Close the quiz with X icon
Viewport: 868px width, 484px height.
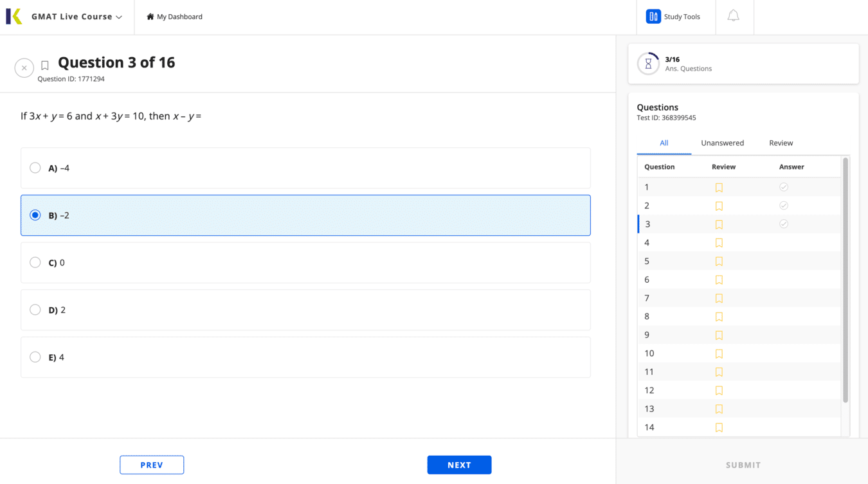pyautogui.click(x=24, y=67)
